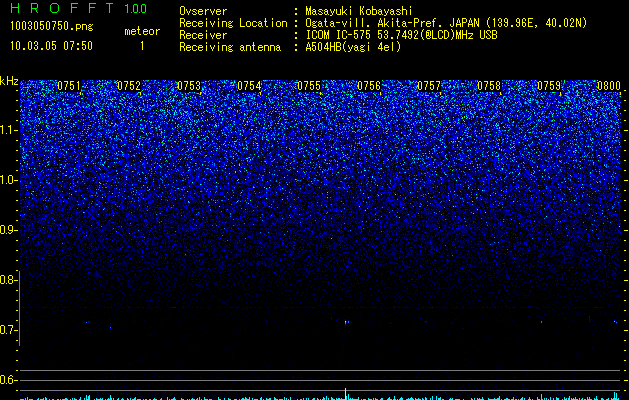Click the 1.1 kHz axis label
The image size is (629, 400).
8,130
